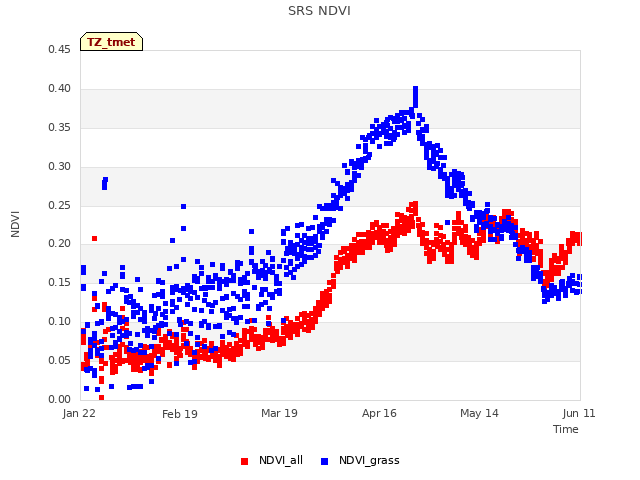Viewport: 640px width, 480px height.
Task: Click the 0.35 y-axis tick label
Action: [x=59, y=127]
